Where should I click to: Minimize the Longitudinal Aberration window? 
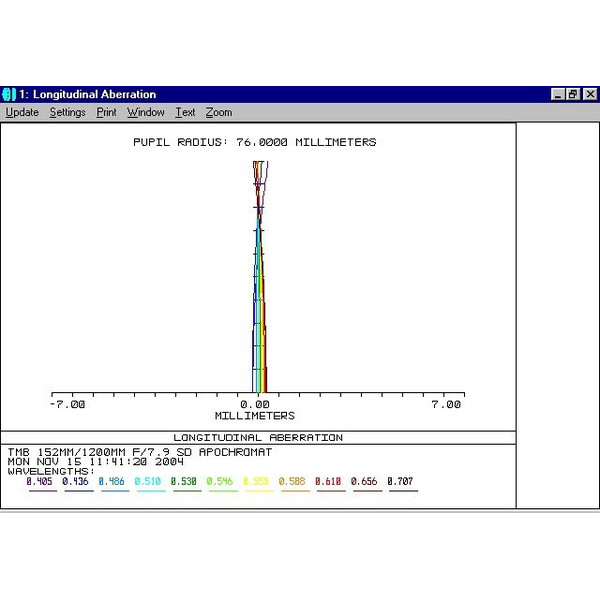pyautogui.click(x=558, y=94)
